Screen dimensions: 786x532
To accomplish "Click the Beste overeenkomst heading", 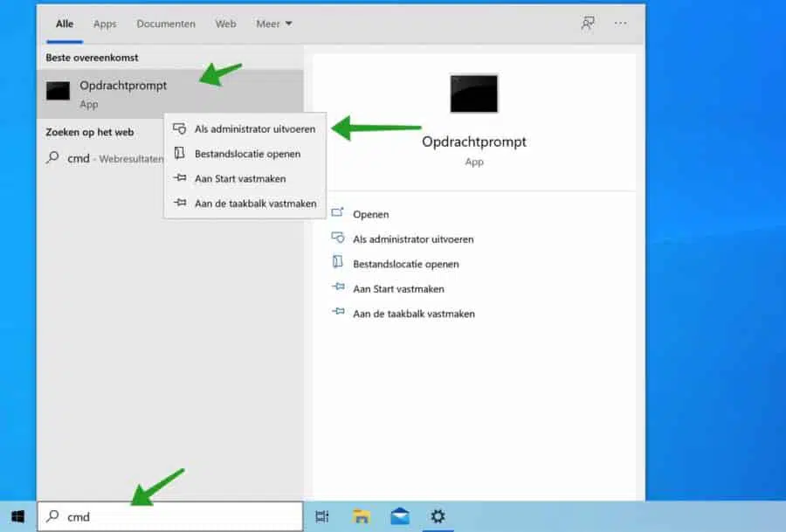I will tap(92, 58).
